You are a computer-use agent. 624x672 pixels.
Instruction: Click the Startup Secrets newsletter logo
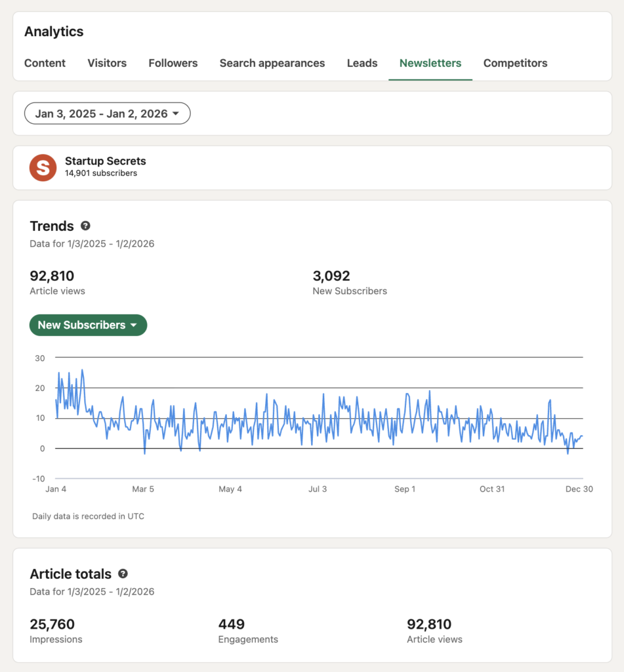(43, 167)
